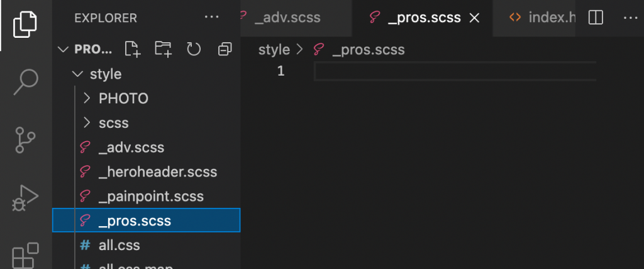Image resolution: width=644 pixels, height=269 pixels.
Task: Switch to the _adv.scss tab
Action: tap(287, 18)
